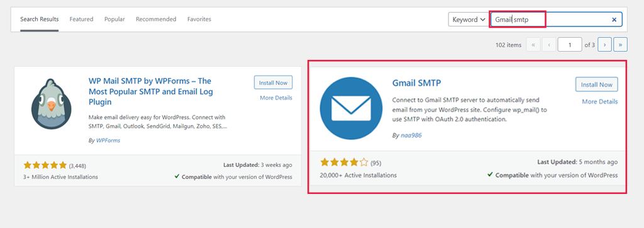The width and height of the screenshot is (644, 228).
Task: Go to first page of results
Action: [533, 45]
